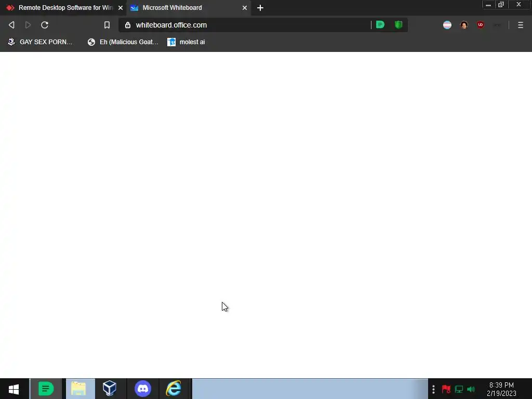Open the uBlock Origin extension icon
Image resolution: width=532 pixels, height=399 pixels.
(480, 25)
